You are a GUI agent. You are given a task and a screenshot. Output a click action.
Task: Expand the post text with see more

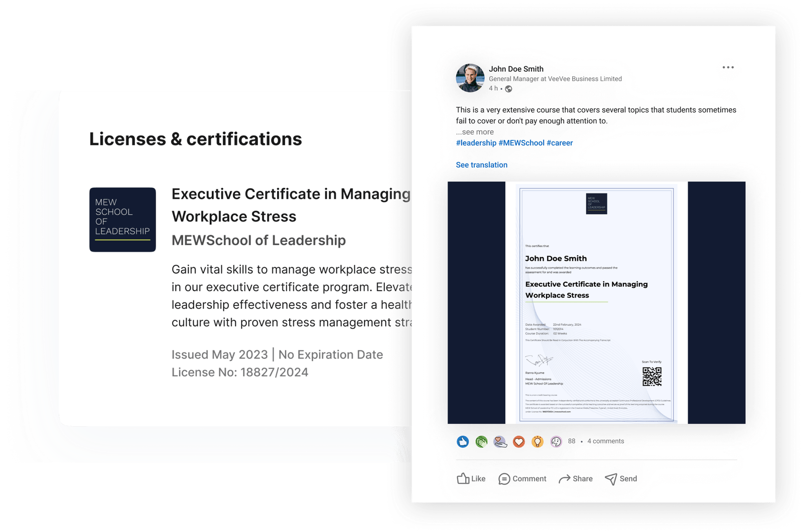475,132
